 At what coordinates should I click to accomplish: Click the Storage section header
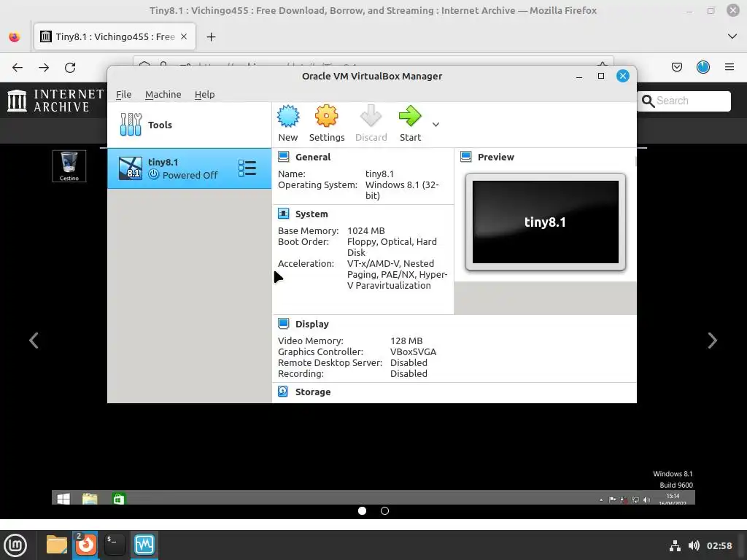point(312,392)
